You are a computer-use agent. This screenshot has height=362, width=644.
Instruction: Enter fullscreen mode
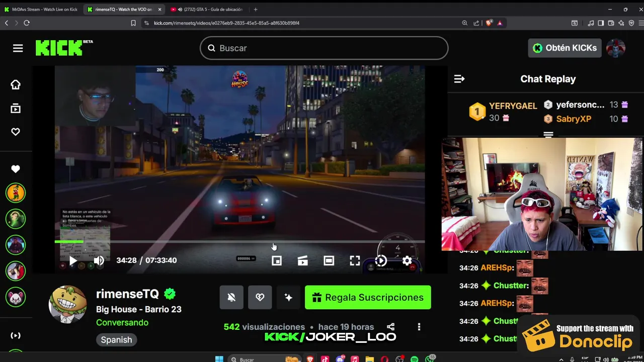[355, 260]
